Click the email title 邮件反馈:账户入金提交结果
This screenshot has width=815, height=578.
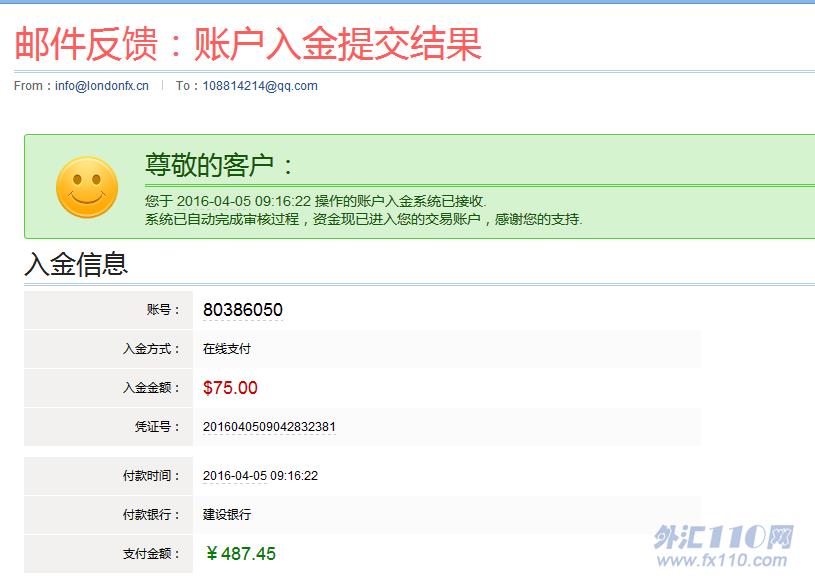248,43
